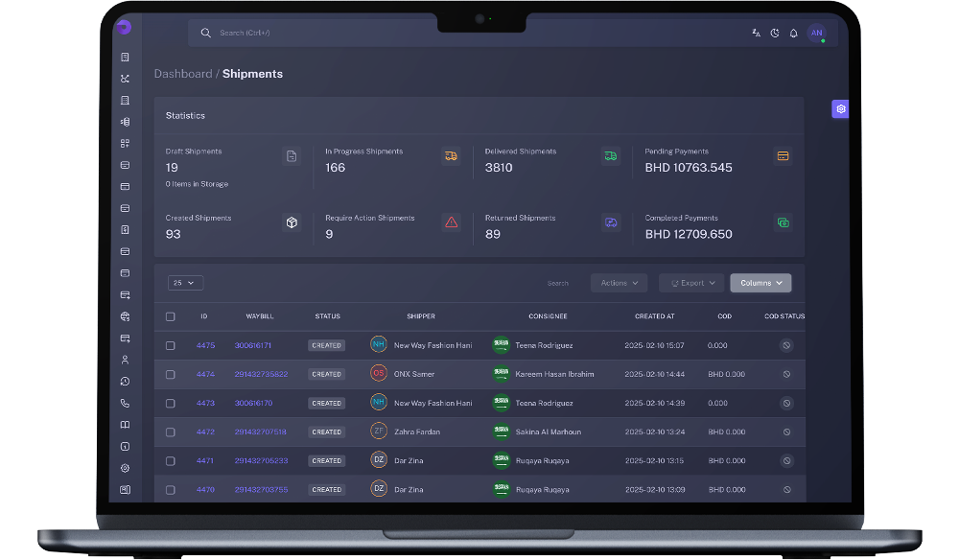Go to Dashboard breadcrumb link
959x560 pixels.
point(183,74)
